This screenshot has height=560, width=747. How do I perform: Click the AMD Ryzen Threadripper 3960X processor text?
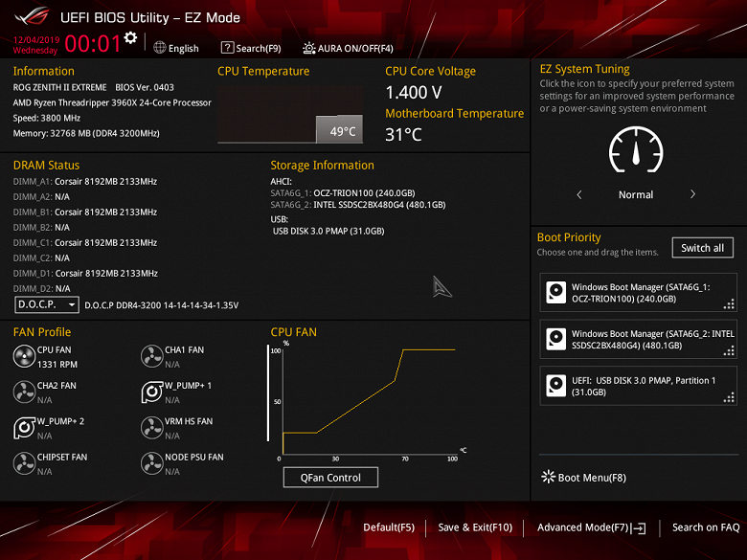click(112, 102)
